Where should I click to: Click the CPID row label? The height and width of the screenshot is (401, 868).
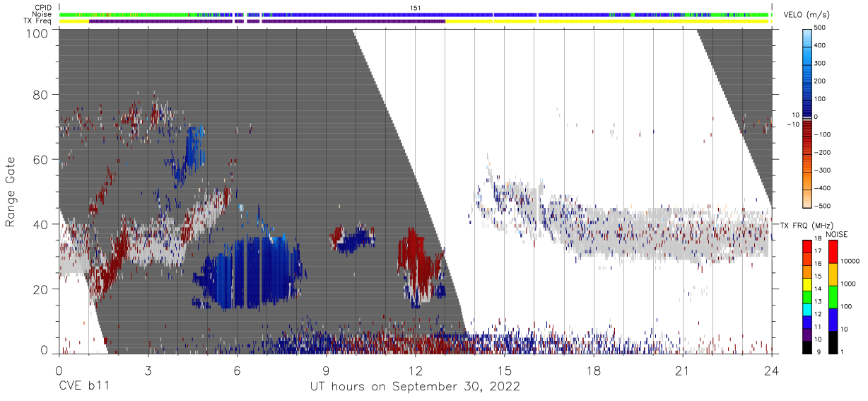tap(44, 7)
